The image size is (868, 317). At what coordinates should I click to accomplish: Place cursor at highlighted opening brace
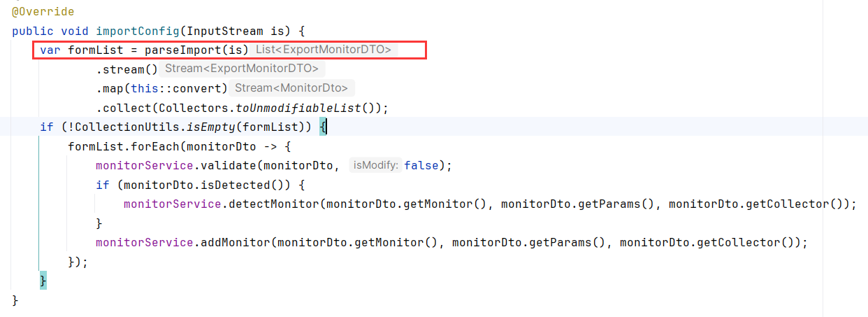(x=324, y=127)
